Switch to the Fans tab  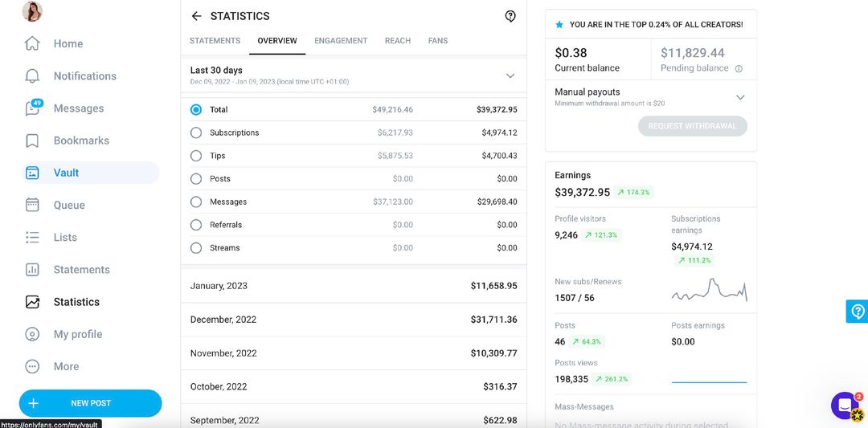pos(438,40)
